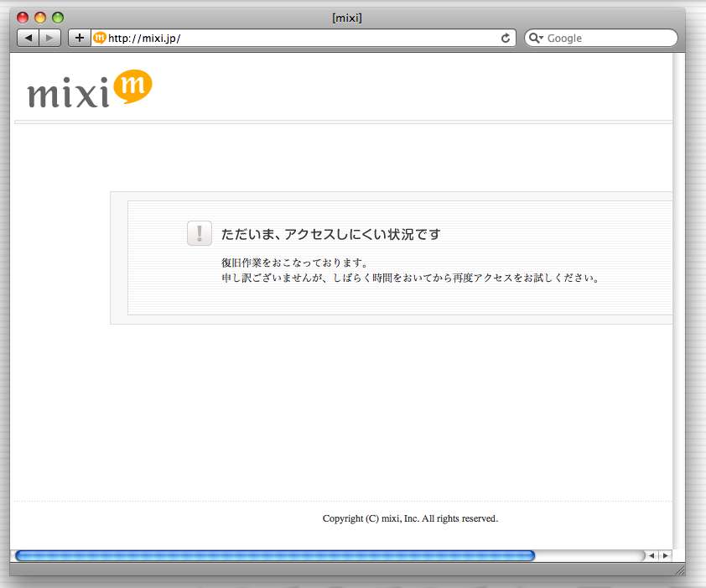
Task: Focus the Google search field
Action: pos(600,38)
